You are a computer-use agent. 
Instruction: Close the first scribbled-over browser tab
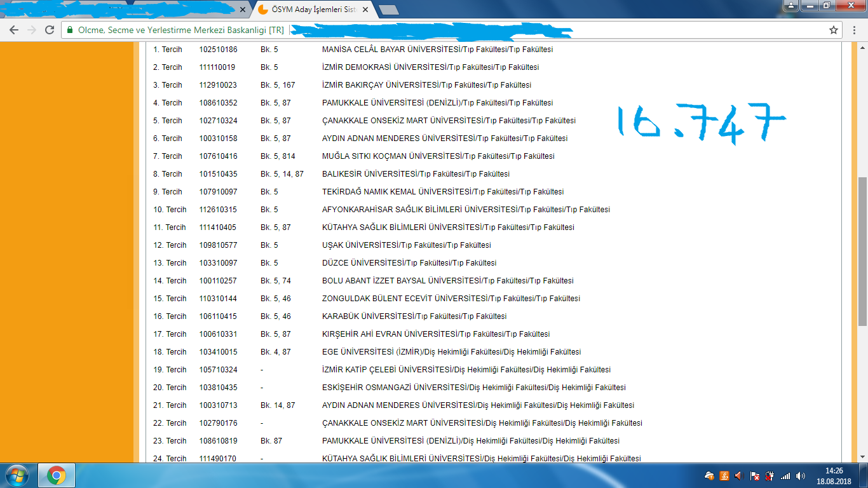(242, 10)
